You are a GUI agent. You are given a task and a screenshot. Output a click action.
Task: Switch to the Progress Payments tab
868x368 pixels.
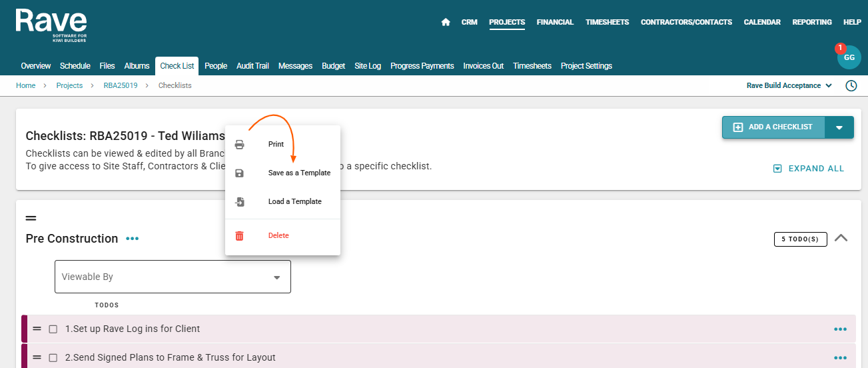pyautogui.click(x=422, y=66)
